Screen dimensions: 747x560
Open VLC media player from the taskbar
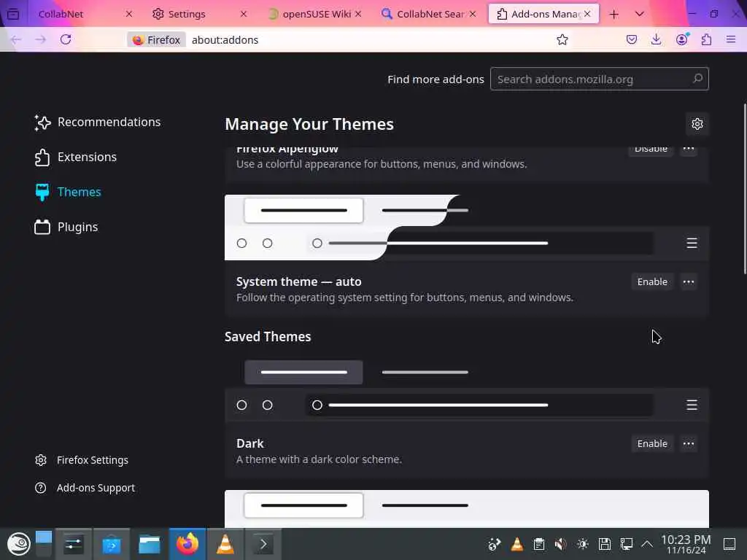click(x=225, y=544)
